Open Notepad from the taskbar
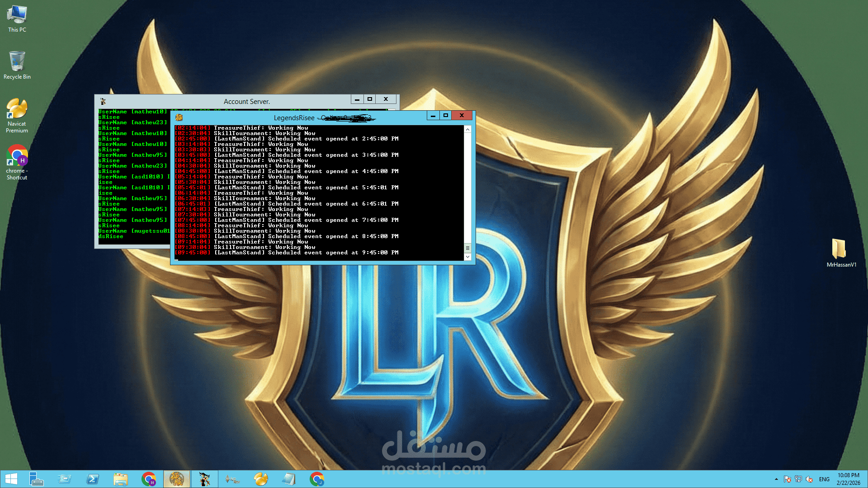This screenshot has width=868, height=488. (x=288, y=479)
